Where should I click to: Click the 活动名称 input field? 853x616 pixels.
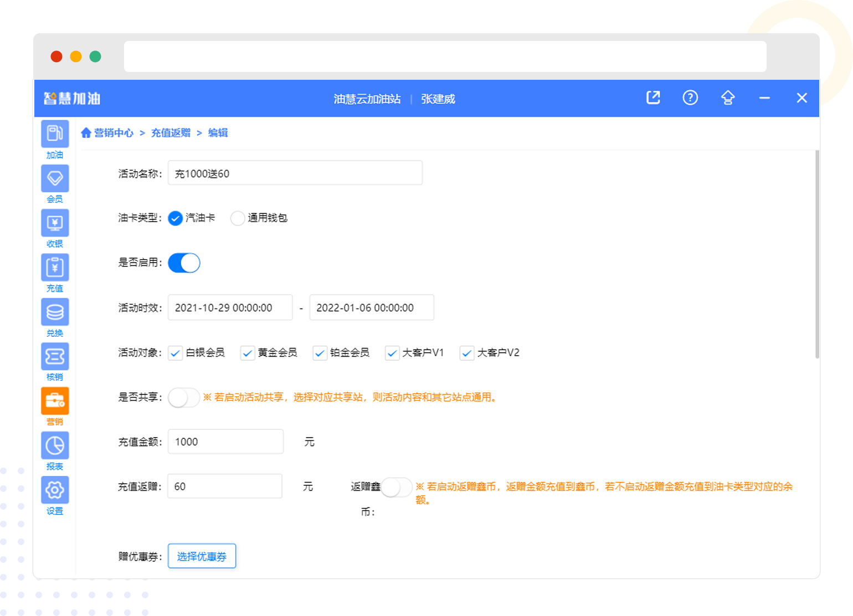pos(295,173)
